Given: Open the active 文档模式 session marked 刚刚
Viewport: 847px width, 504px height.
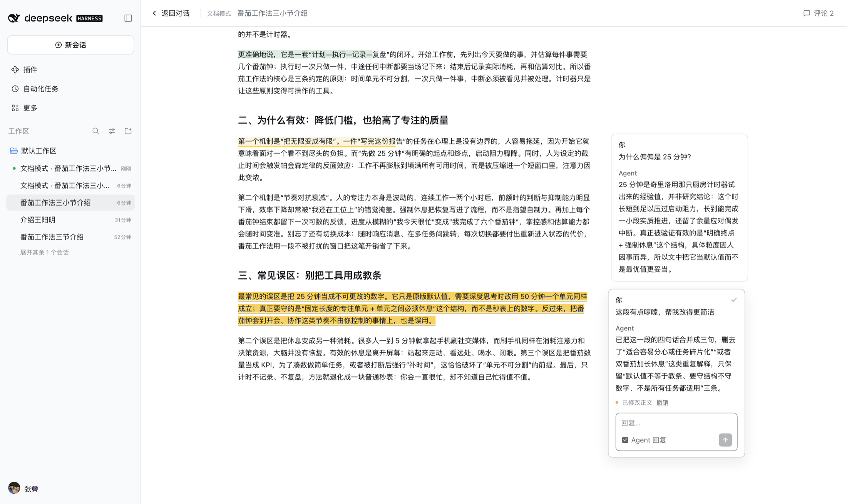Looking at the screenshot, I should click(x=70, y=169).
